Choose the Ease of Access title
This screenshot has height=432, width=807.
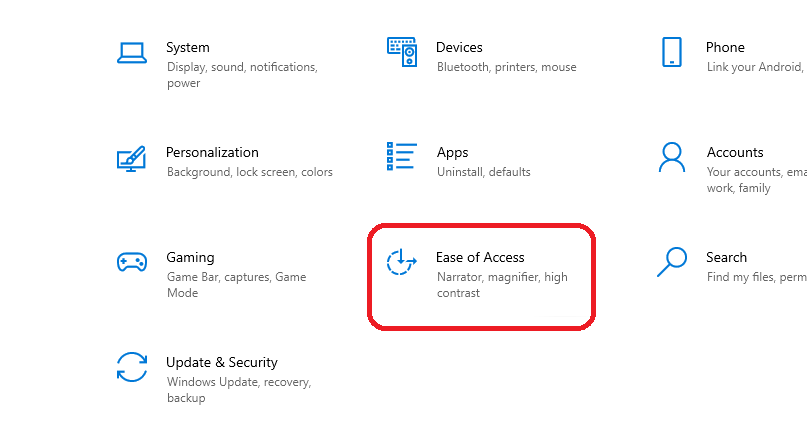pyautogui.click(x=480, y=257)
